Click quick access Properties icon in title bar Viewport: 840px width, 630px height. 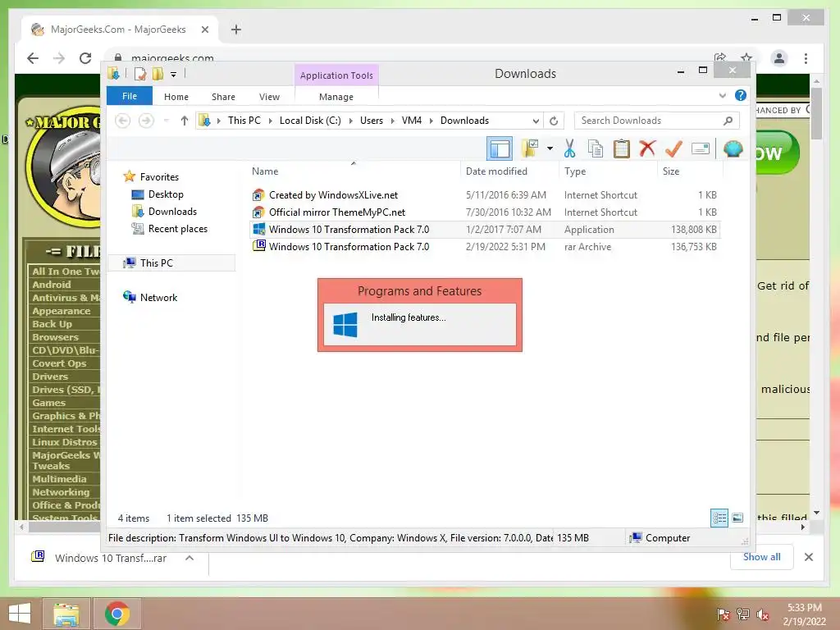tap(139, 74)
